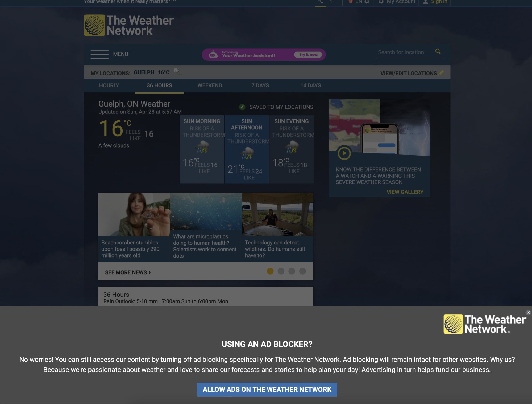Click the cloud icon next to Guelph temperature
This screenshot has height=404, width=532.
coord(177,71)
